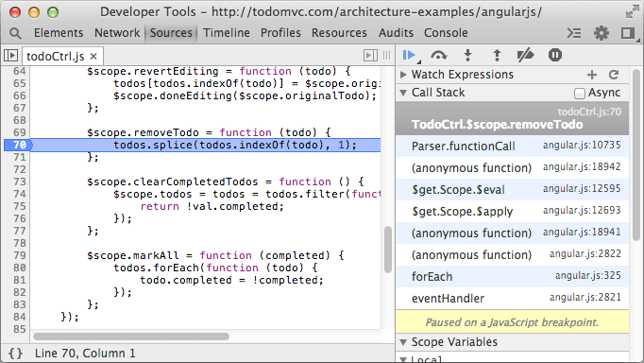The image size is (644, 363).
Task: Step into the next function call
Action: coord(467,55)
